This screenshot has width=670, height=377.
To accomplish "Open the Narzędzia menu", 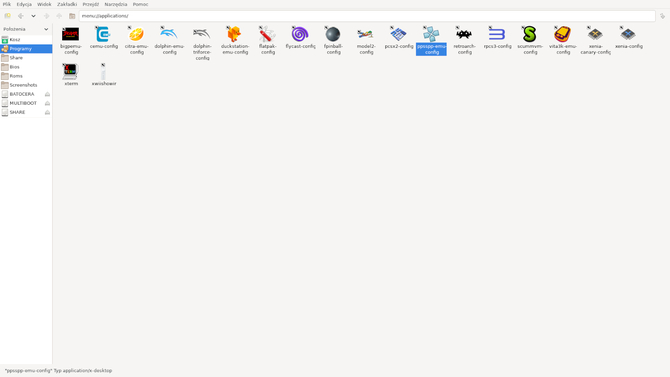I will pos(116,4).
